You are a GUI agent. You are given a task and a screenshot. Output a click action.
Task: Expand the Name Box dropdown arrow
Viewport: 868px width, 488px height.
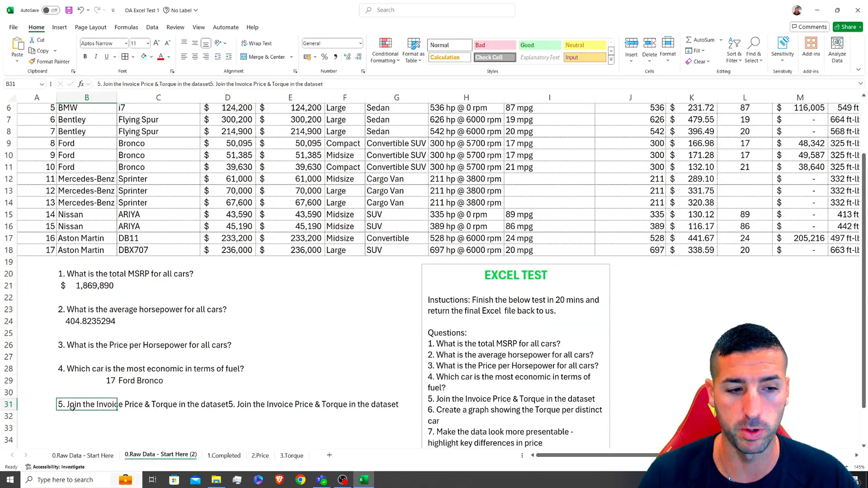click(42, 84)
